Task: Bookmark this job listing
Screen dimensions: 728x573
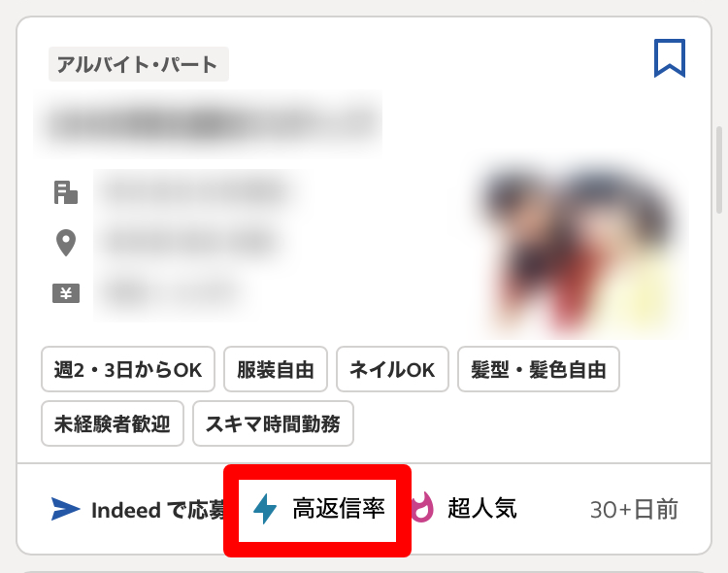Action: point(670,58)
